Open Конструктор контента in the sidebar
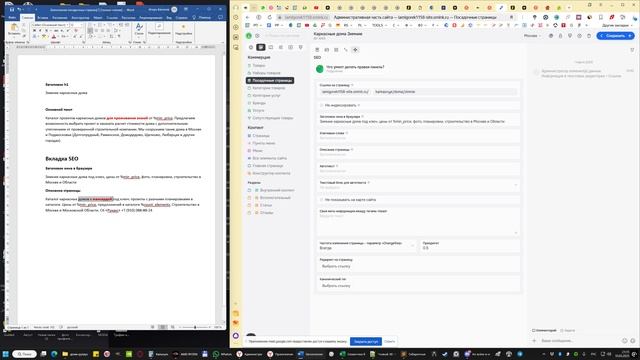 [x=271, y=173]
